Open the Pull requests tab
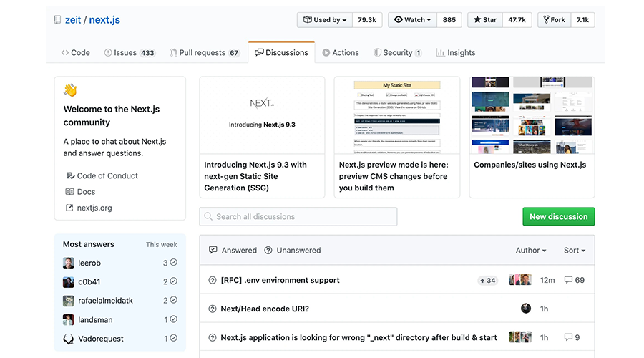The width and height of the screenshot is (644, 358). (205, 52)
